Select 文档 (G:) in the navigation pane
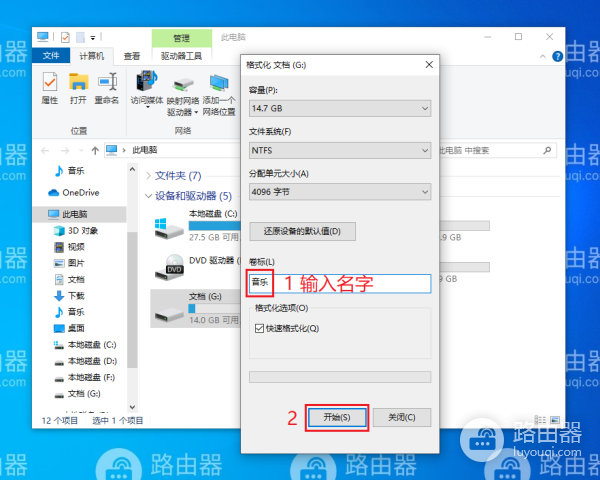Image resolution: width=600 pixels, height=480 pixels. [x=77, y=393]
